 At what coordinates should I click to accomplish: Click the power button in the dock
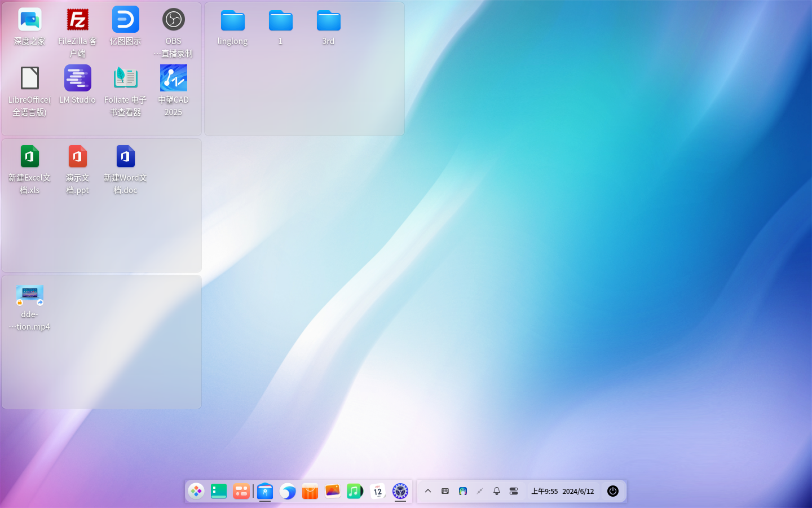[613, 491]
